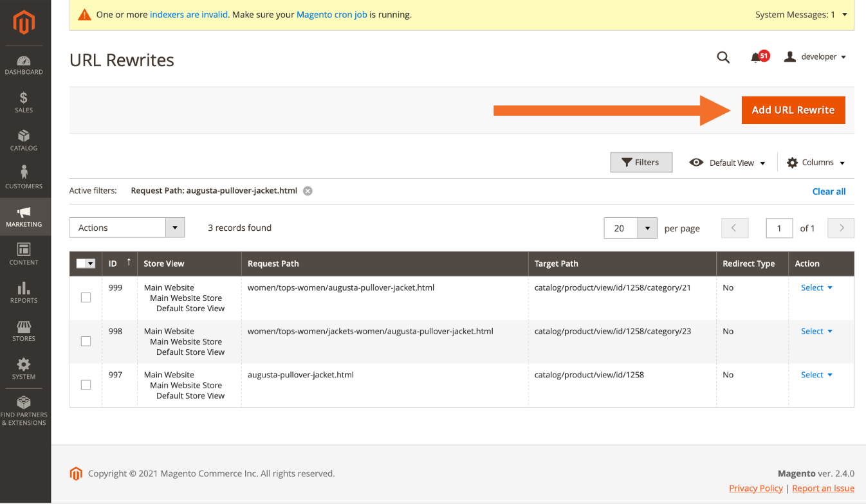Image resolution: width=866 pixels, height=504 pixels.
Task: Open the Sales sidebar icon
Action: 24,103
